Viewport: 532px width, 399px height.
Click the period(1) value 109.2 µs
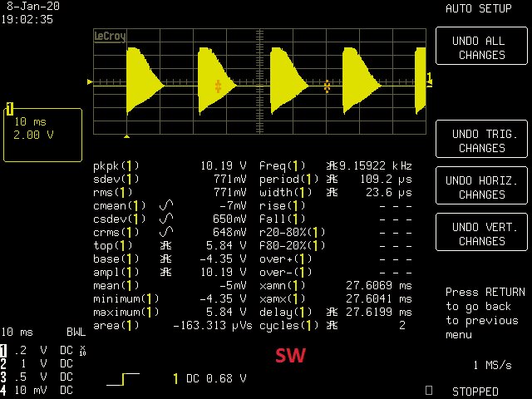coord(386,179)
